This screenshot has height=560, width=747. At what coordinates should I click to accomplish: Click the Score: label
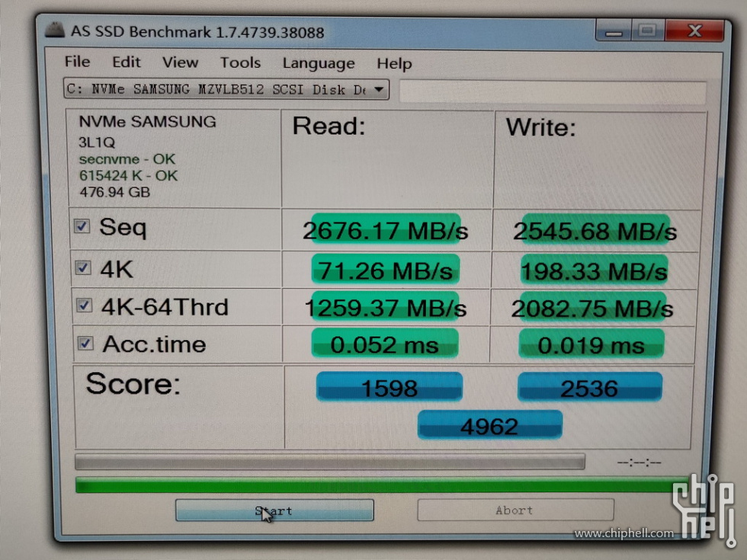tap(133, 384)
